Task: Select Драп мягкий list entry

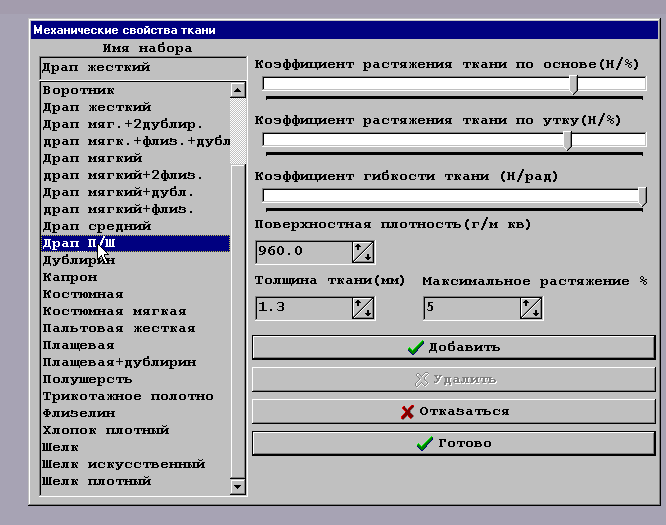Action: coord(135,158)
